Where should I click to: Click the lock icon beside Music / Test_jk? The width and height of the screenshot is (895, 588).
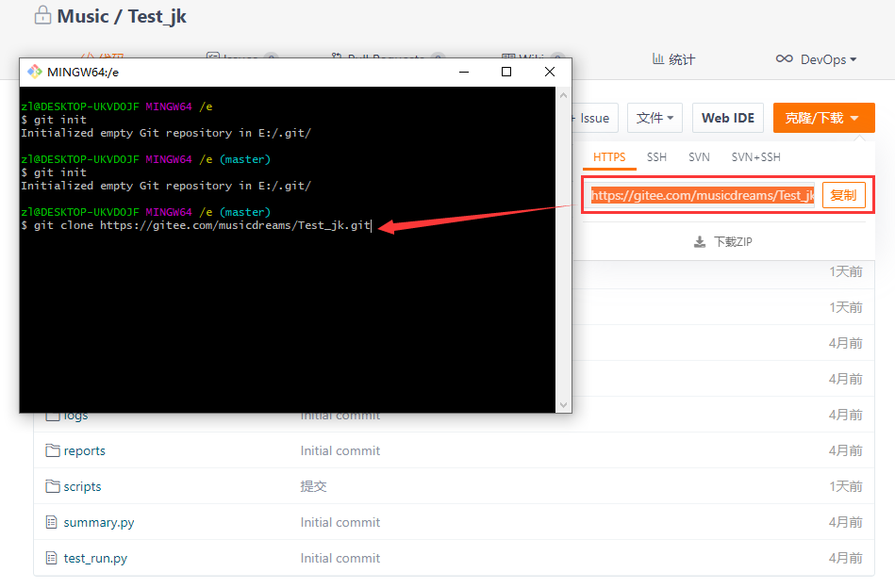(42, 15)
